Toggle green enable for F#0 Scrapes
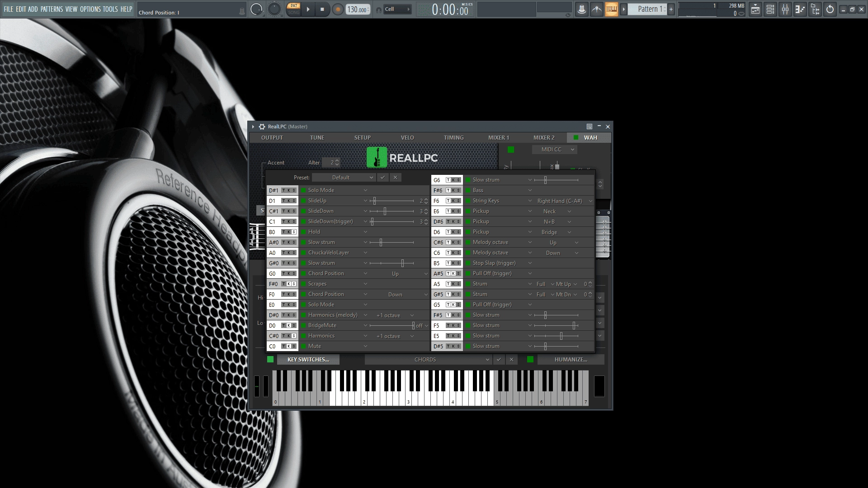This screenshot has width=868, height=488. 303,284
